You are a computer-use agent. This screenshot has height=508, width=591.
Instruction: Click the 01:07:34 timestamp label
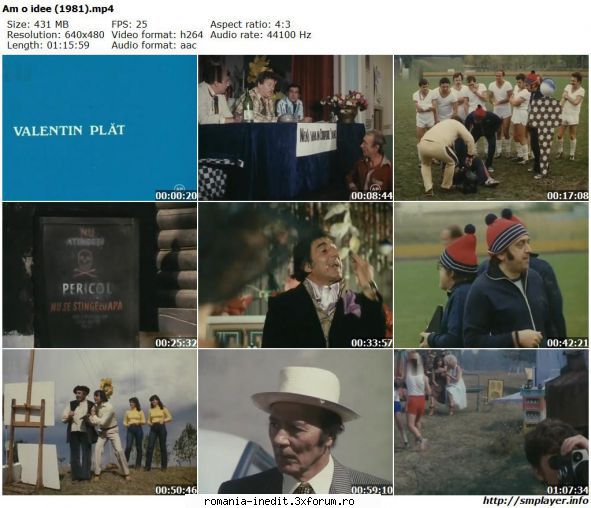click(568, 490)
